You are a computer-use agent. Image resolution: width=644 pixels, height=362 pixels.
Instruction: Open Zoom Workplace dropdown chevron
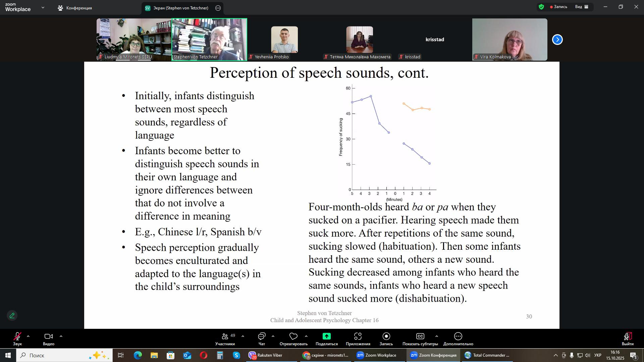pyautogui.click(x=43, y=7)
